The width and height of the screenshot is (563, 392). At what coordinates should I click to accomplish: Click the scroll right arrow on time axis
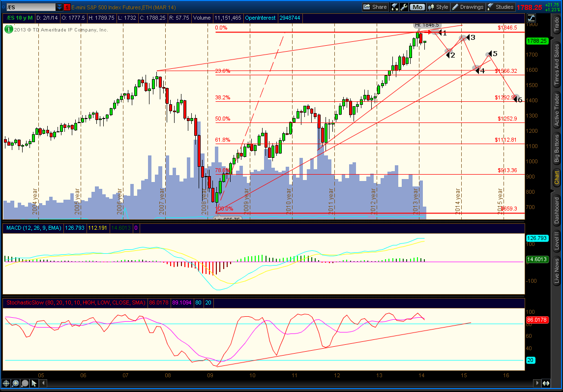(537, 383)
